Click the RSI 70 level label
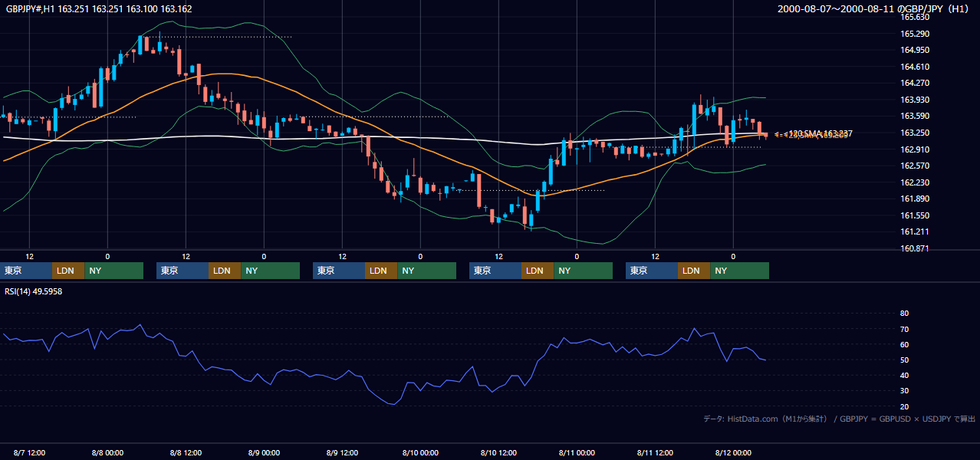 coord(904,329)
